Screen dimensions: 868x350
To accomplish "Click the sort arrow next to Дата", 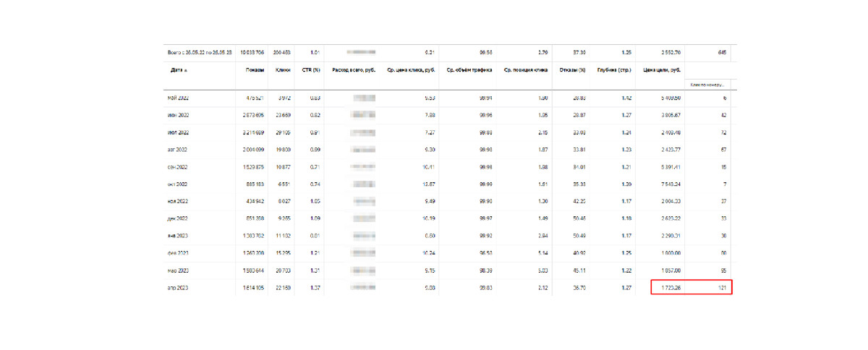I will (186, 71).
